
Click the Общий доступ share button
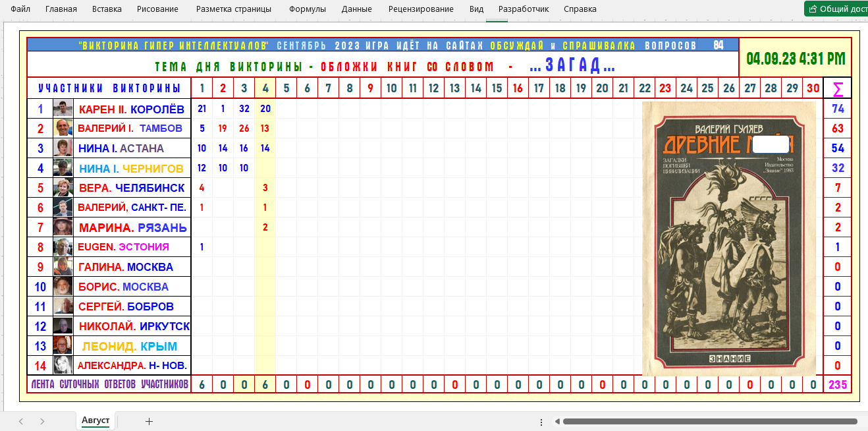click(836, 9)
